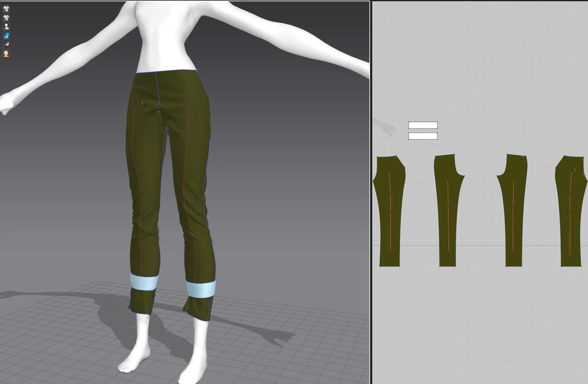Click the orange point on rightmost pattern's waist
The width and height of the screenshot is (588, 384).
575,170
